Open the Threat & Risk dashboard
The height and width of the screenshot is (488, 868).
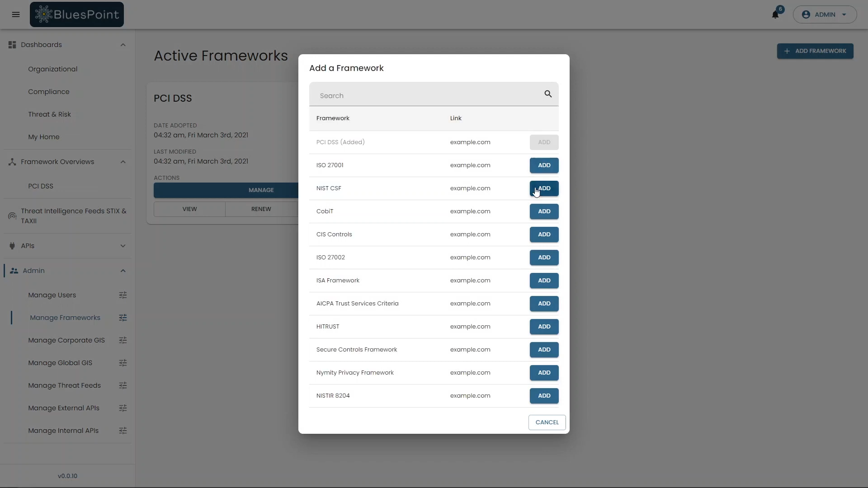click(x=49, y=114)
